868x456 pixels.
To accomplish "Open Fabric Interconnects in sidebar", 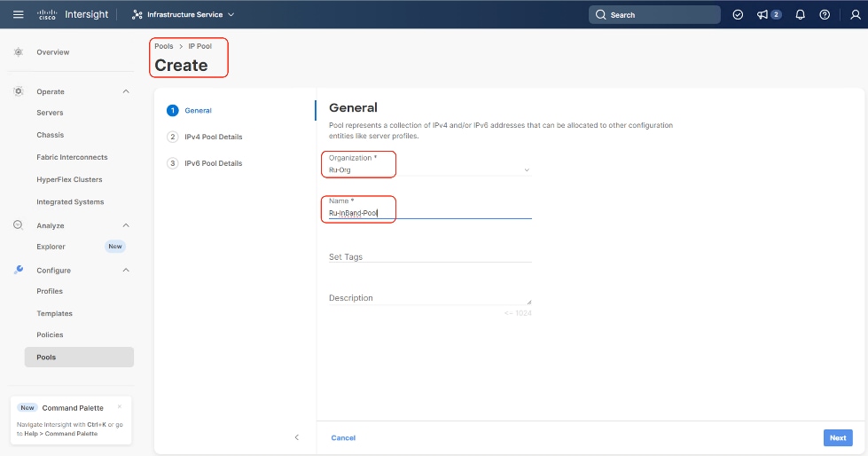I will [72, 157].
